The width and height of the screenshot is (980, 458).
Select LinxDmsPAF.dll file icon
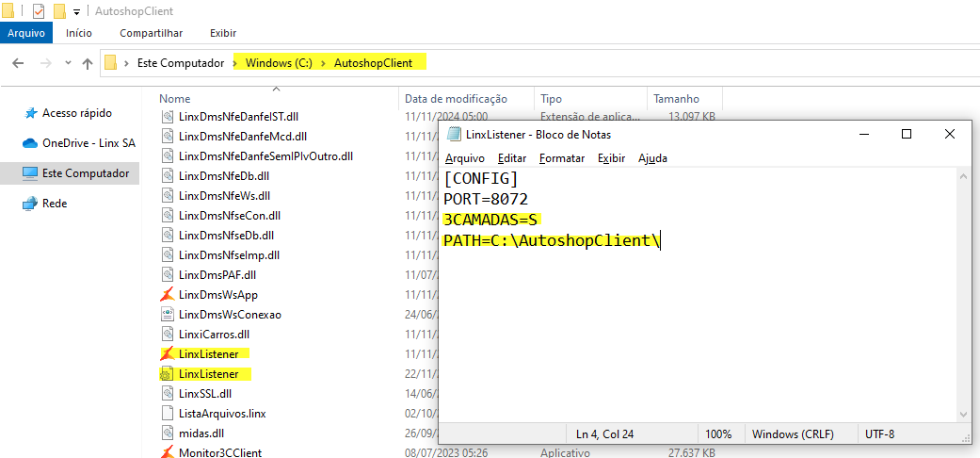(167, 274)
